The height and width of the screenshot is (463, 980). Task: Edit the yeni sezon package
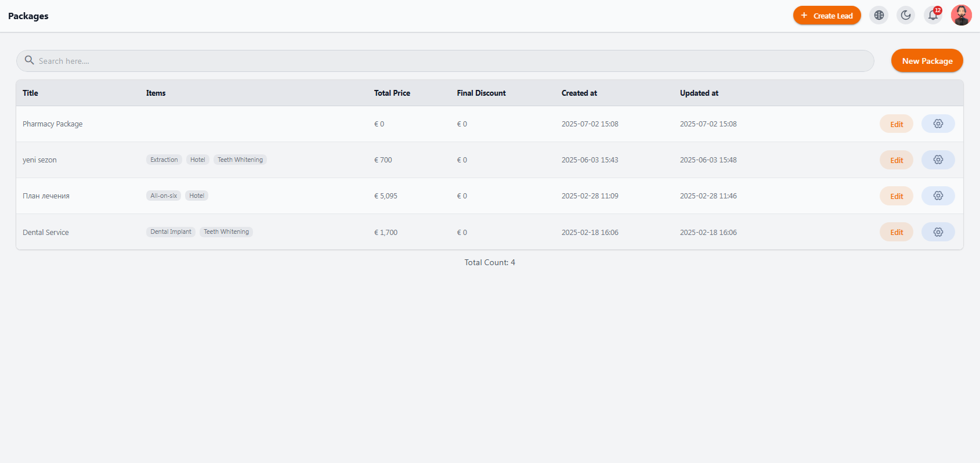pyautogui.click(x=896, y=160)
